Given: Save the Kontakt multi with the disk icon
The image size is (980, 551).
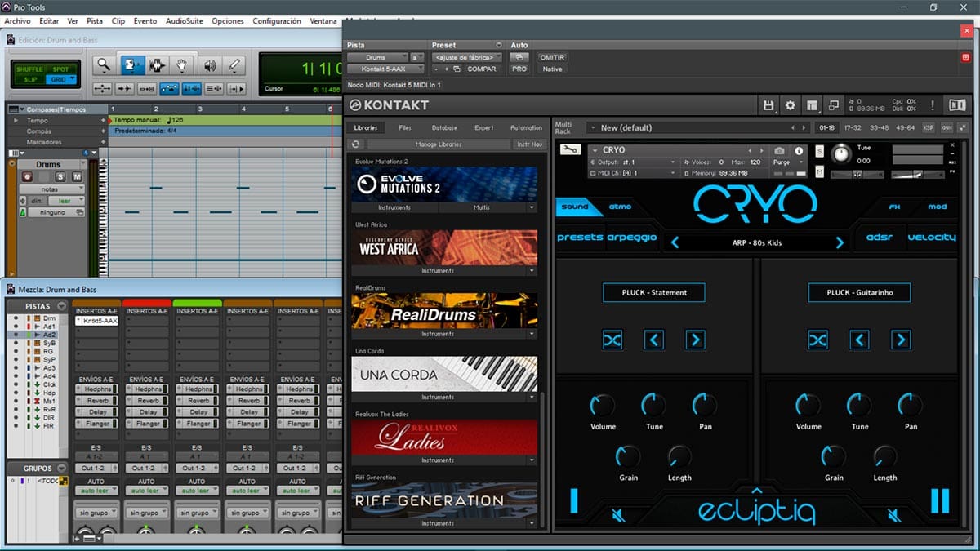Looking at the screenshot, I should 768,105.
